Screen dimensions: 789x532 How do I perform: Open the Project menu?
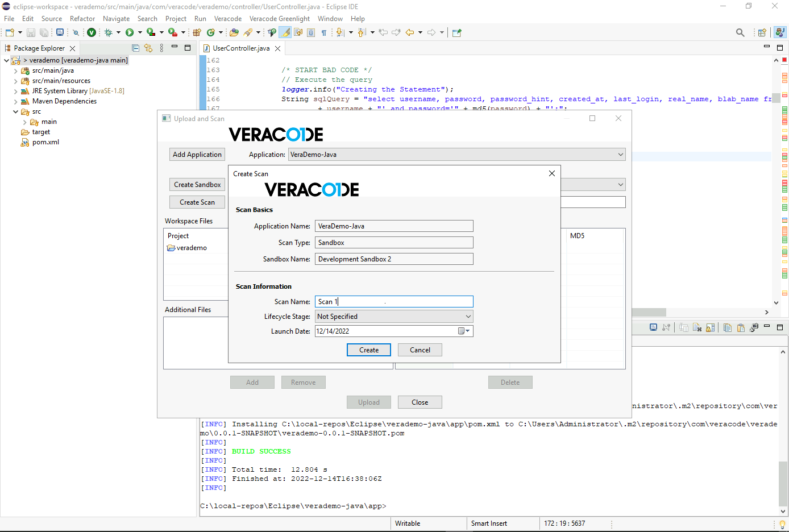coord(176,19)
